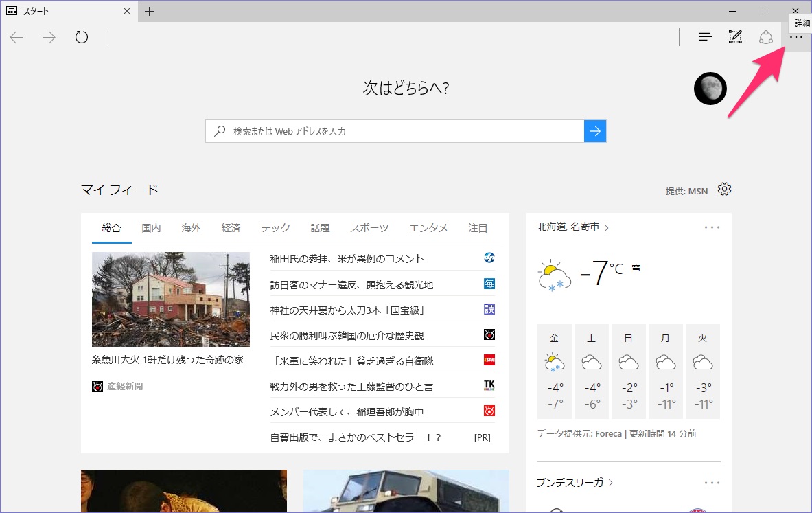This screenshot has height=513, width=812.
Task: Open the Share icon
Action: [766, 37]
